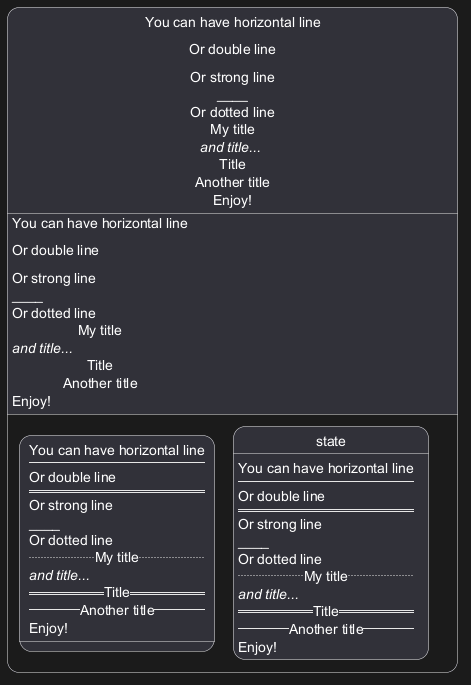
Task: Select centered 'Another title' in top section
Action: click(x=232, y=182)
